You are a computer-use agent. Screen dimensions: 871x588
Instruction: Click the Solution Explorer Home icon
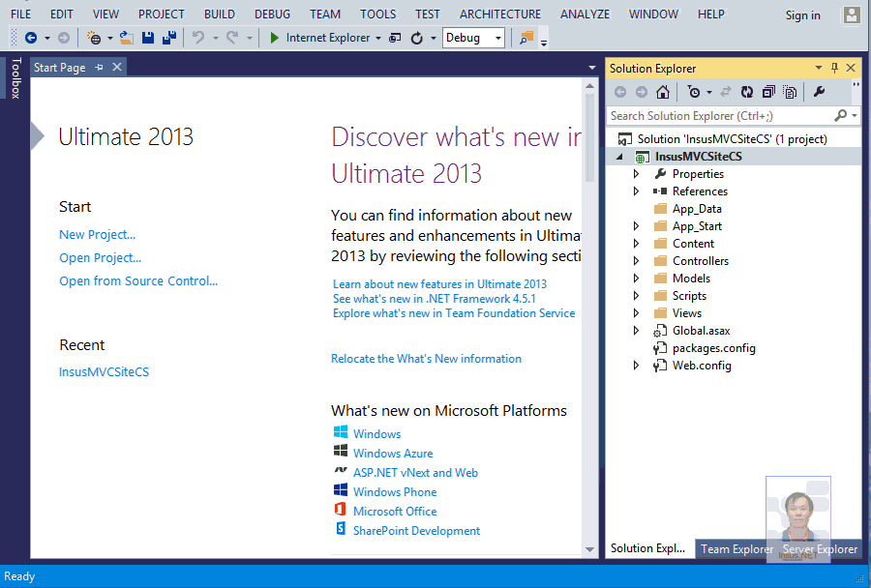click(663, 92)
